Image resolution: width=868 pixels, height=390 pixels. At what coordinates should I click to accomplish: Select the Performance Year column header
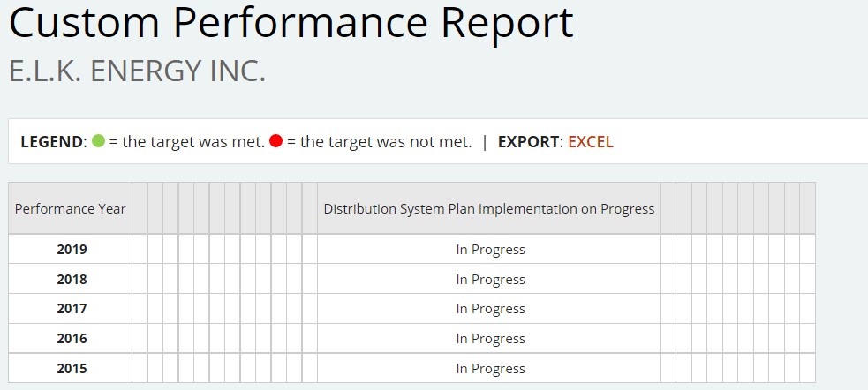pos(71,209)
